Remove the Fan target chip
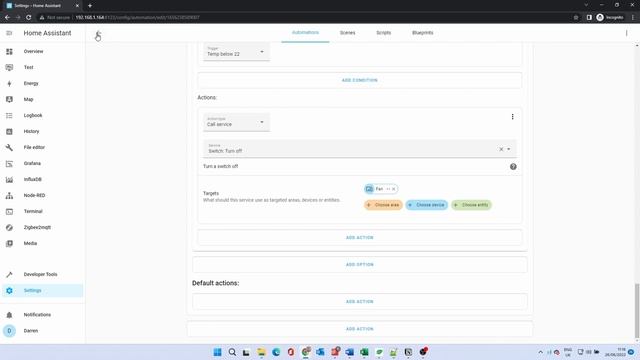The height and width of the screenshot is (360, 640). tap(393, 189)
